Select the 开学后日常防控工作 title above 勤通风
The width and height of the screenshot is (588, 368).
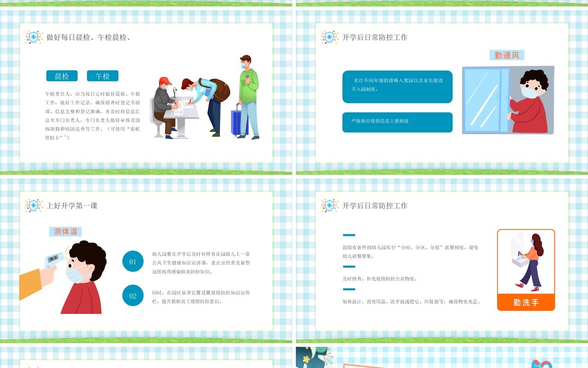[375, 37]
